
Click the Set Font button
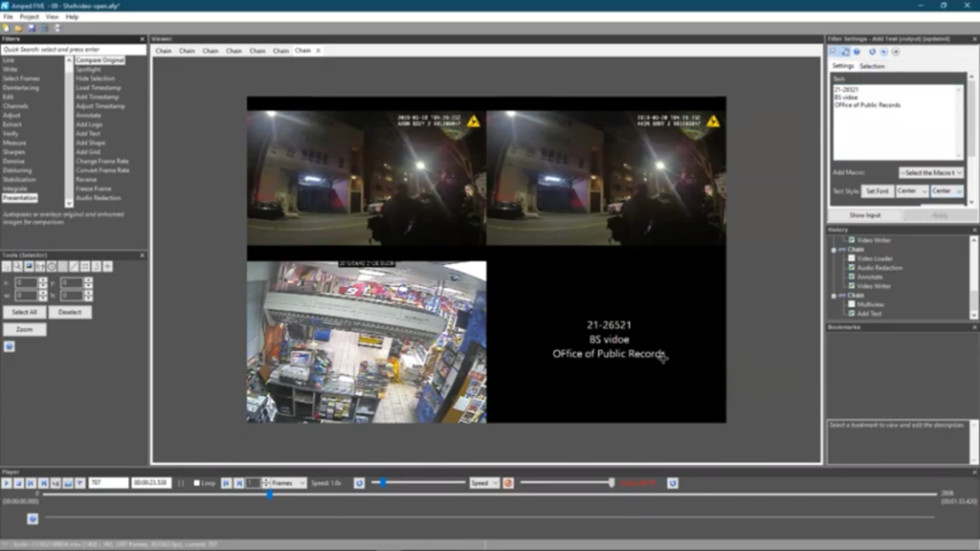click(877, 191)
